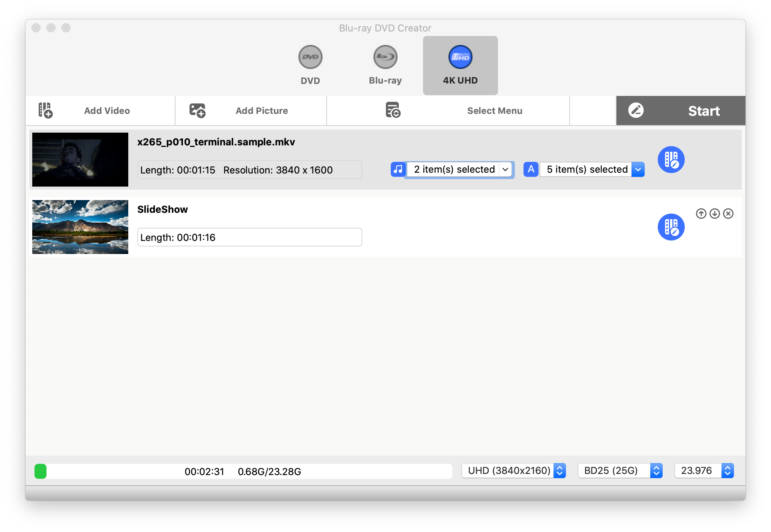Move SlideShow down in the list
Viewport: 771px width, 532px height.
[x=714, y=214]
